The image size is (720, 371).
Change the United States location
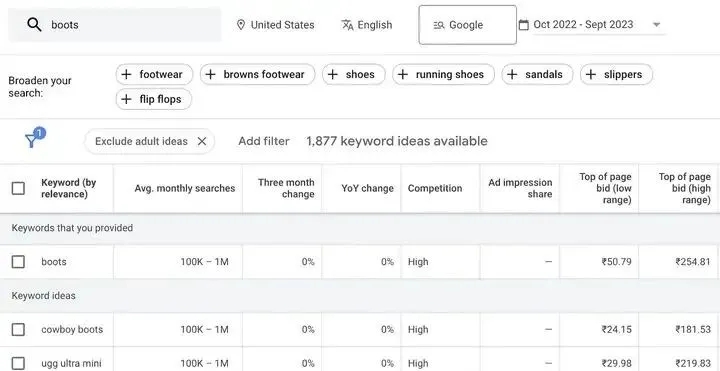click(x=276, y=25)
